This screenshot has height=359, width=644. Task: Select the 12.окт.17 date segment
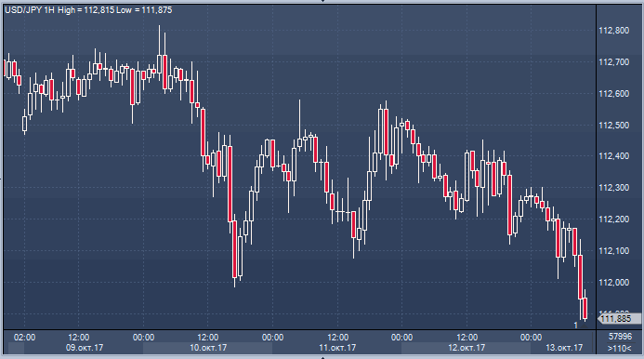[x=466, y=348]
